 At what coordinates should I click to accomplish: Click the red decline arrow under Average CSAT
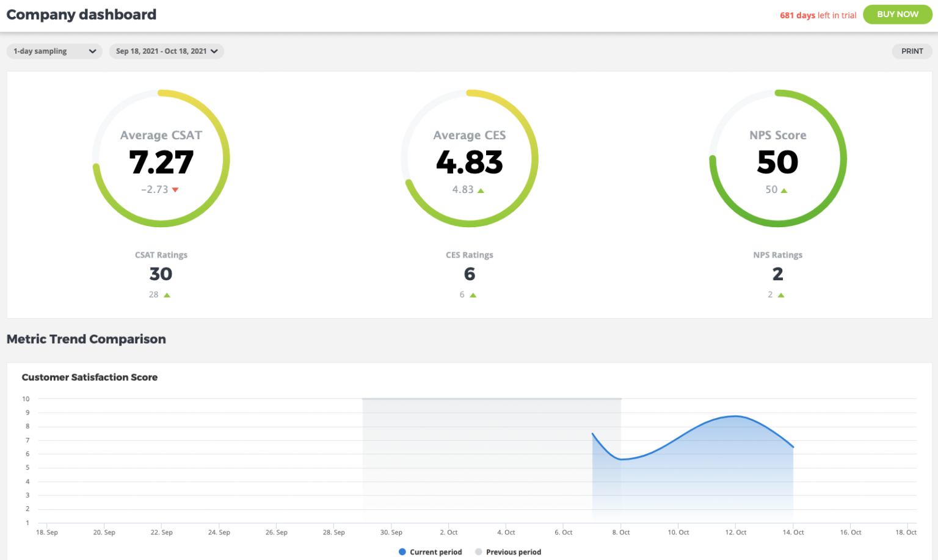175,189
